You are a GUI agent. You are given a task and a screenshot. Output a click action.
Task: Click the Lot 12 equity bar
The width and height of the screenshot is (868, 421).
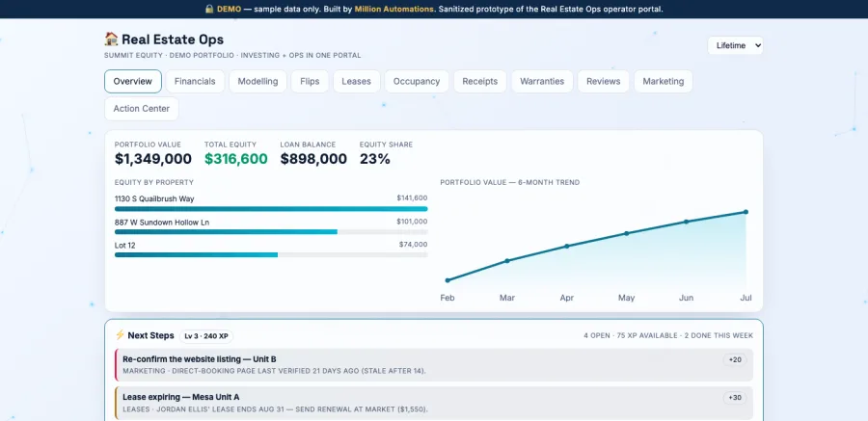(x=271, y=255)
